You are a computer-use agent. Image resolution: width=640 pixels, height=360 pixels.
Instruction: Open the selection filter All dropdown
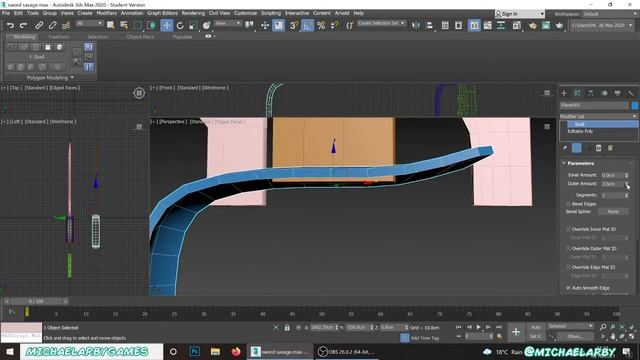pos(89,24)
